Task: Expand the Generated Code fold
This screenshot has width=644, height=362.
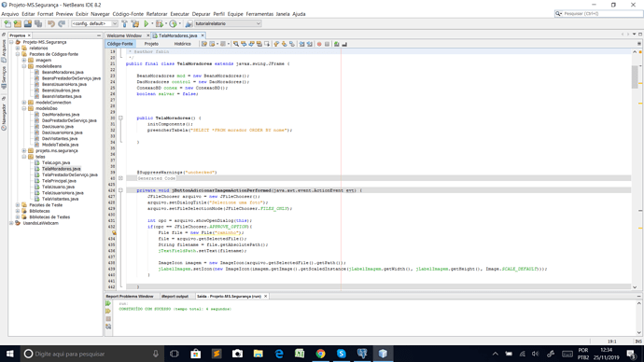Action: tap(120, 178)
